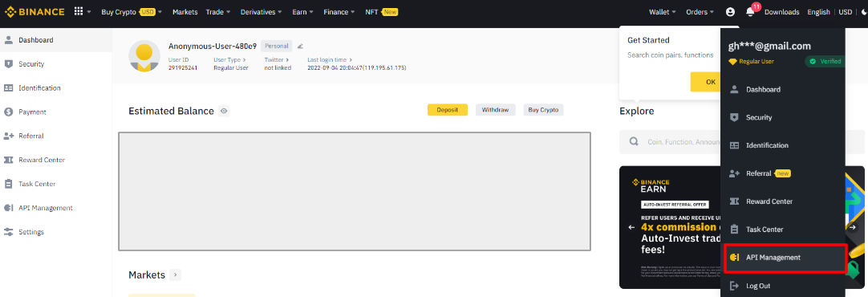Go to previous banner with left arrow

pos(631,227)
